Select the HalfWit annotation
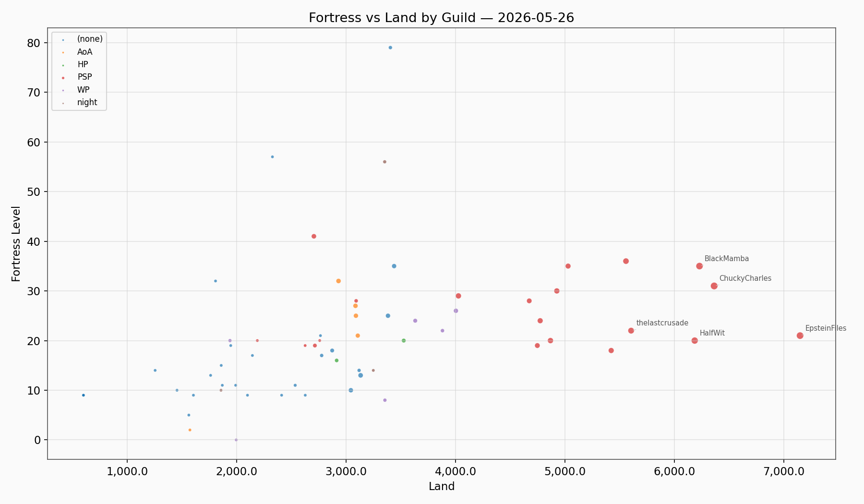The image size is (864, 504). 712,333
